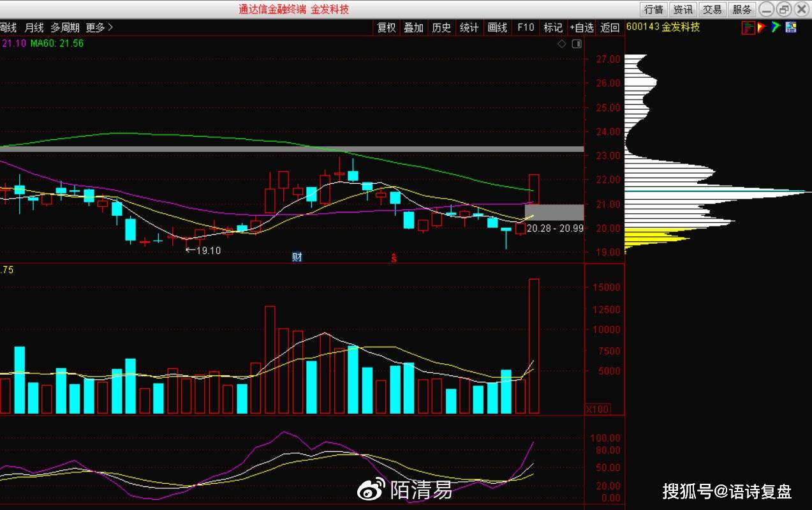The height and width of the screenshot is (510, 812).
Task: Click the 统计 statistics button
Action: click(469, 27)
